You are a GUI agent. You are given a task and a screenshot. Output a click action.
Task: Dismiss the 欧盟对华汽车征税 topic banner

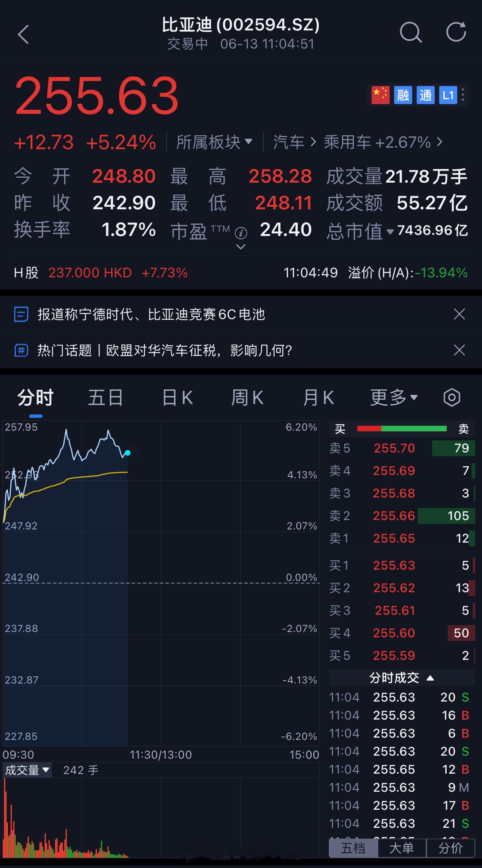tap(459, 350)
